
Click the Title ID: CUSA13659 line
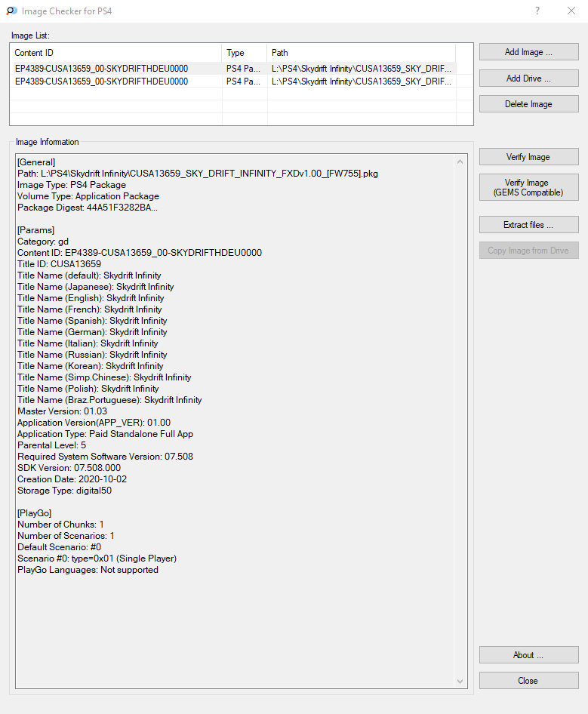point(59,264)
